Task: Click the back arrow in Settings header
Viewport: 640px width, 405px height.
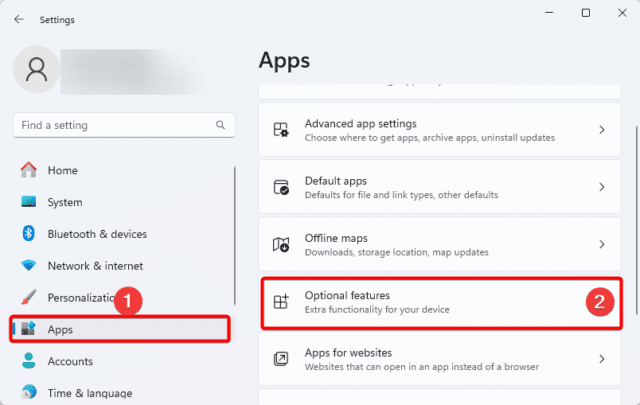Action: pos(20,19)
